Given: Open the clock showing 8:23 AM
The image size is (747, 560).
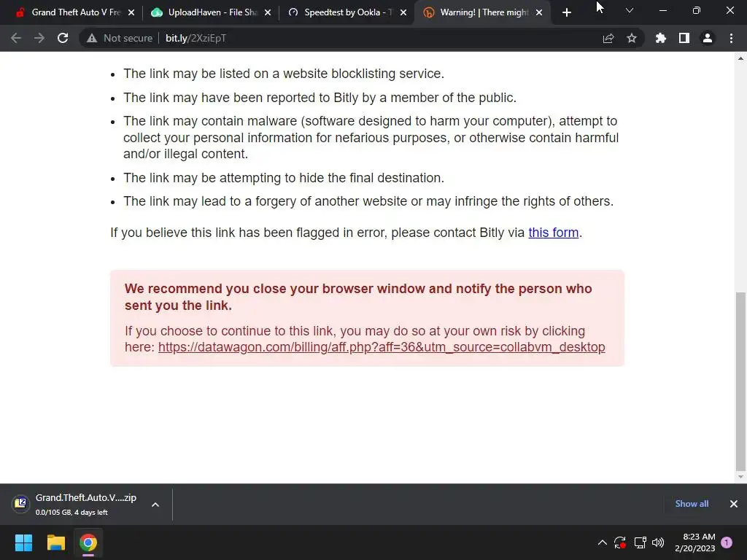Looking at the screenshot, I should point(695,542).
